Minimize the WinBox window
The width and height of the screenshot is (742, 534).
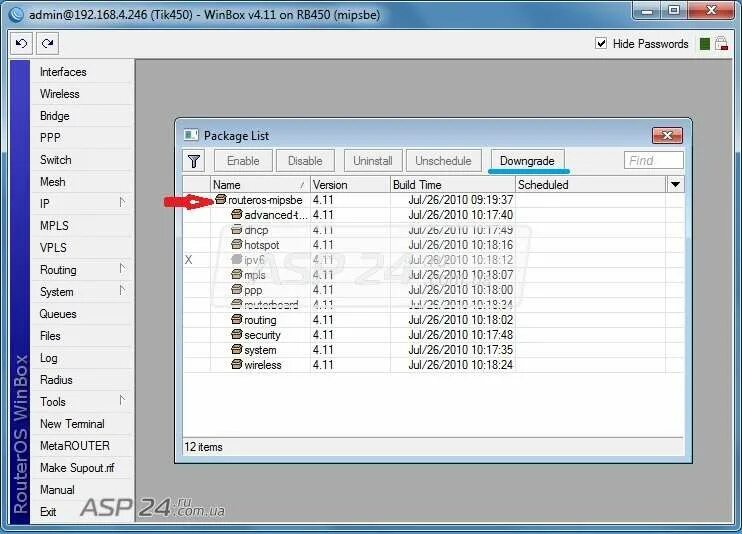(x=647, y=10)
